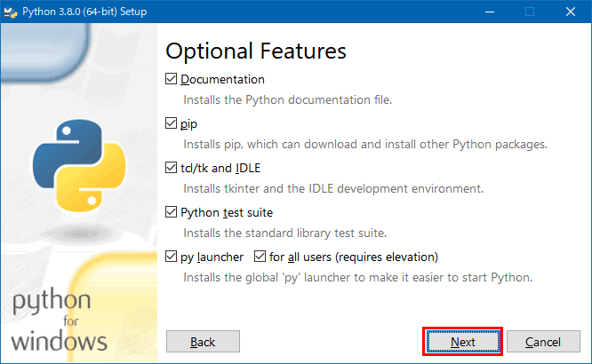The image size is (592, 364).
Task: Uncheck for all users (requires elevation)
Action: [x=260, y=257]
